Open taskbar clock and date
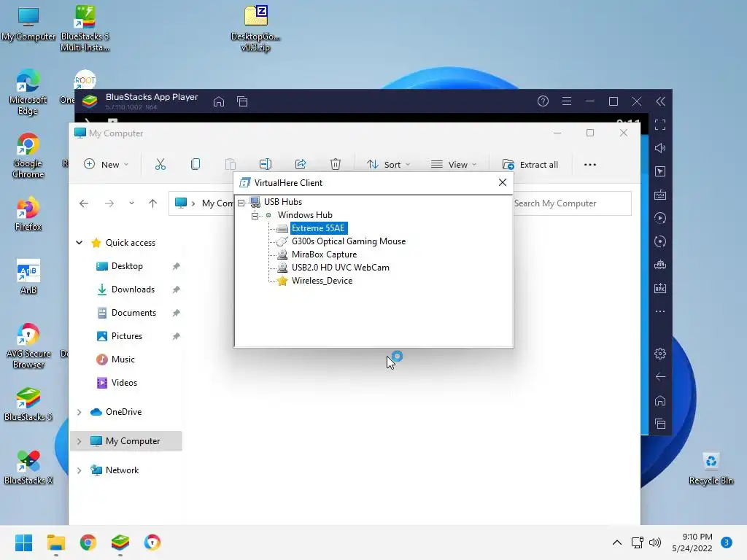The width and height of the screenshot is (747, 560). click(x=692, y=542)
